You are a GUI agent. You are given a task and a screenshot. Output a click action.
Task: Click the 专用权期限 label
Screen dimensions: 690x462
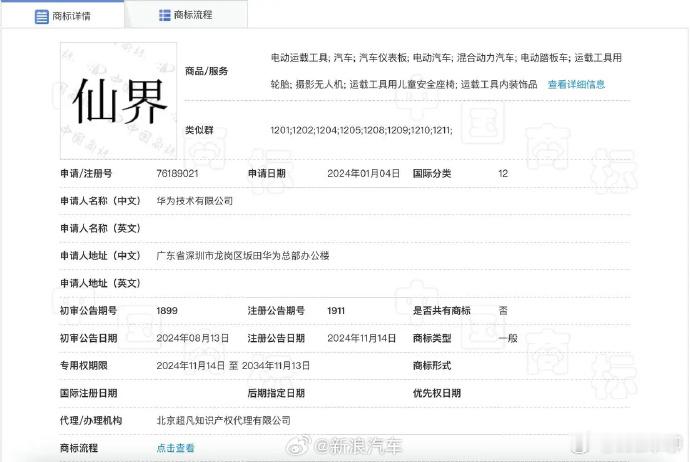pos(84,365)
